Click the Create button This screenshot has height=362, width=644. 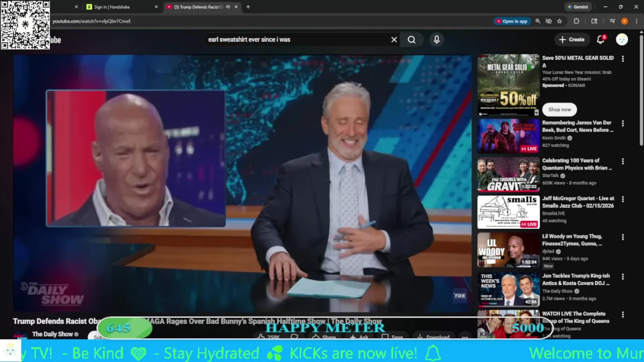[572, 39]
